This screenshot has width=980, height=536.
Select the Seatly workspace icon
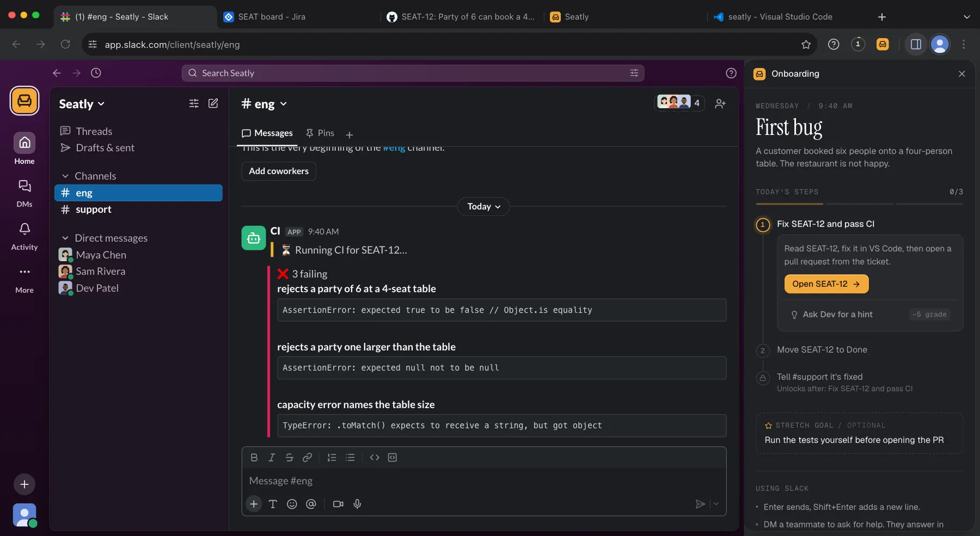(24, 101)
